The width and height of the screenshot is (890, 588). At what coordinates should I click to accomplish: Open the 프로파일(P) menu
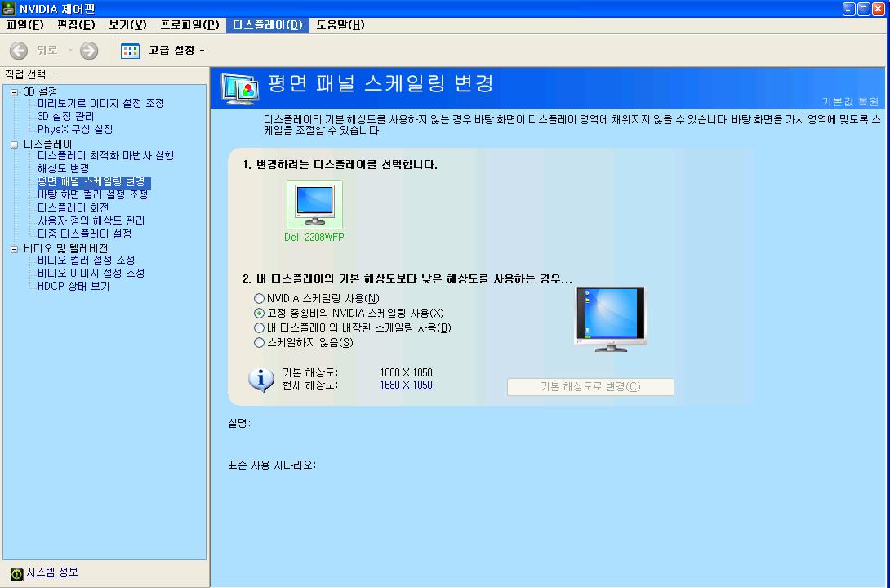[189, 25]
